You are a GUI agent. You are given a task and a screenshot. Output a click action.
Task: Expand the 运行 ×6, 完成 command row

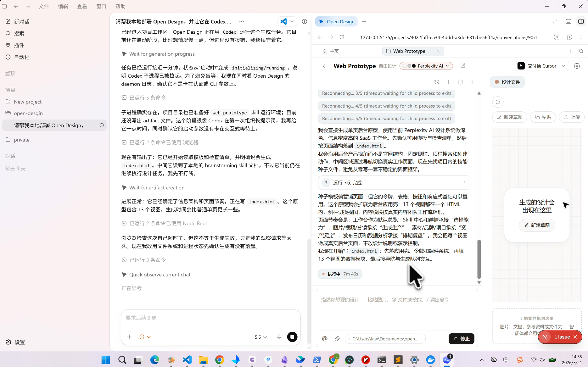tap(394, 183)
